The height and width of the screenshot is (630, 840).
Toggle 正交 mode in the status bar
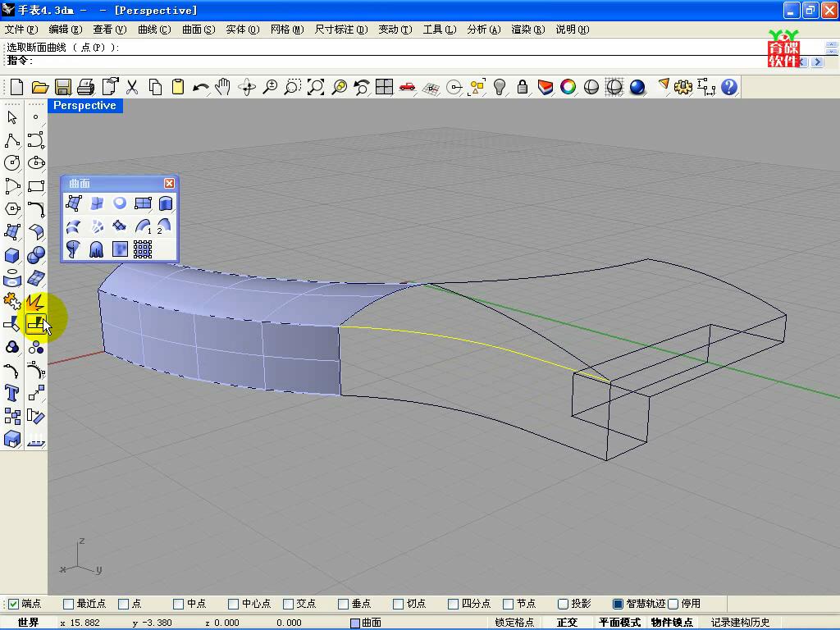568,623
